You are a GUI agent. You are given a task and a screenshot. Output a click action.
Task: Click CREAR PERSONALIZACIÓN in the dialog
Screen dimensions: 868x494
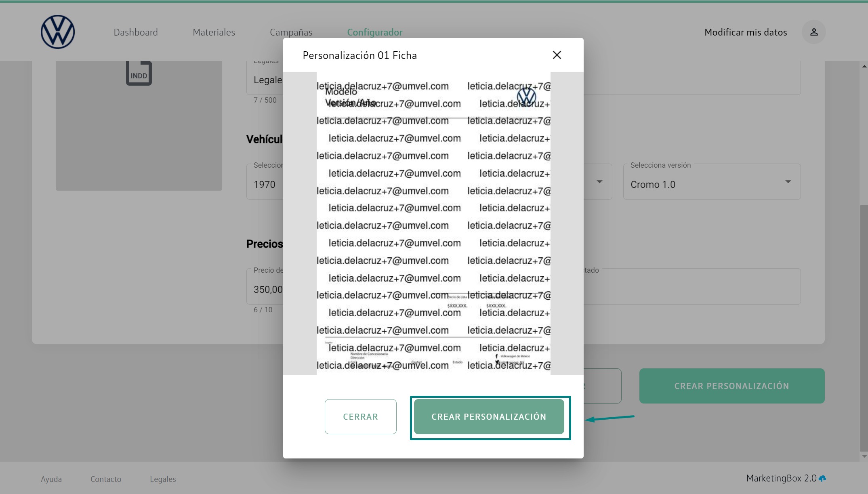489,416
